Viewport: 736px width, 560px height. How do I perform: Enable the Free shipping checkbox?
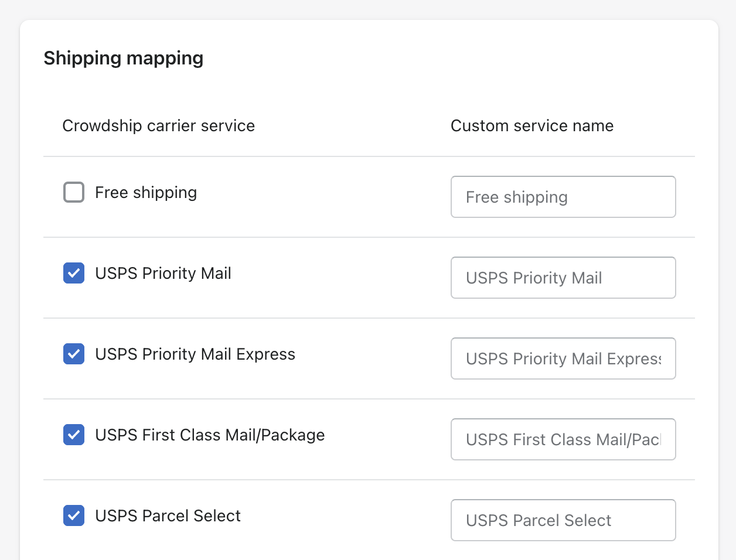coord(74,192)
